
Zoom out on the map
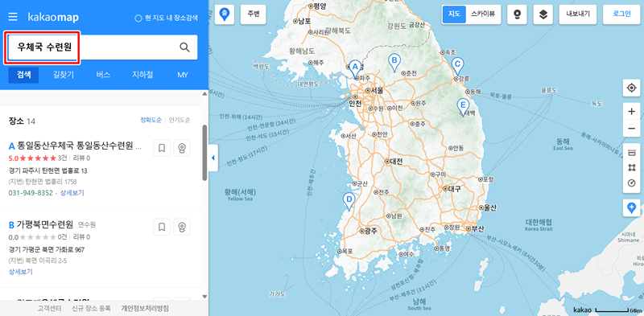(632, 129)
